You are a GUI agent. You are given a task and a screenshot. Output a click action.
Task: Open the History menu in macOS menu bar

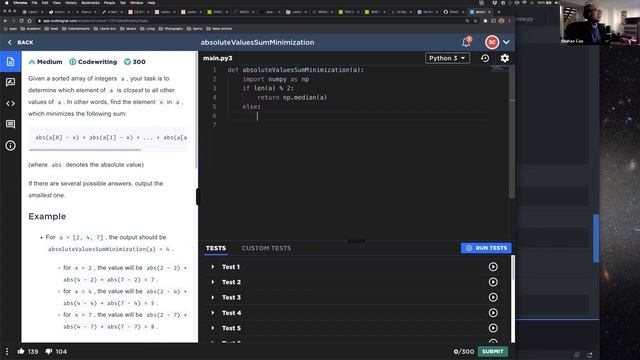click(x=71, y=2)
